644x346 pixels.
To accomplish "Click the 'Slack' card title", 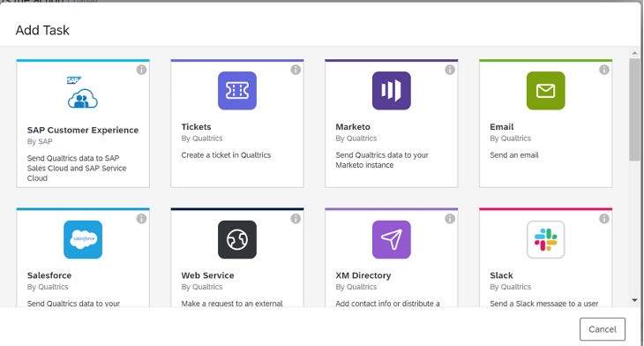I will pos(501,275).
